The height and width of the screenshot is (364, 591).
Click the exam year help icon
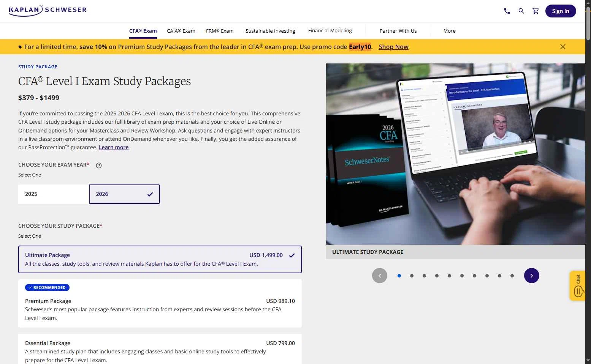(99, 165)
